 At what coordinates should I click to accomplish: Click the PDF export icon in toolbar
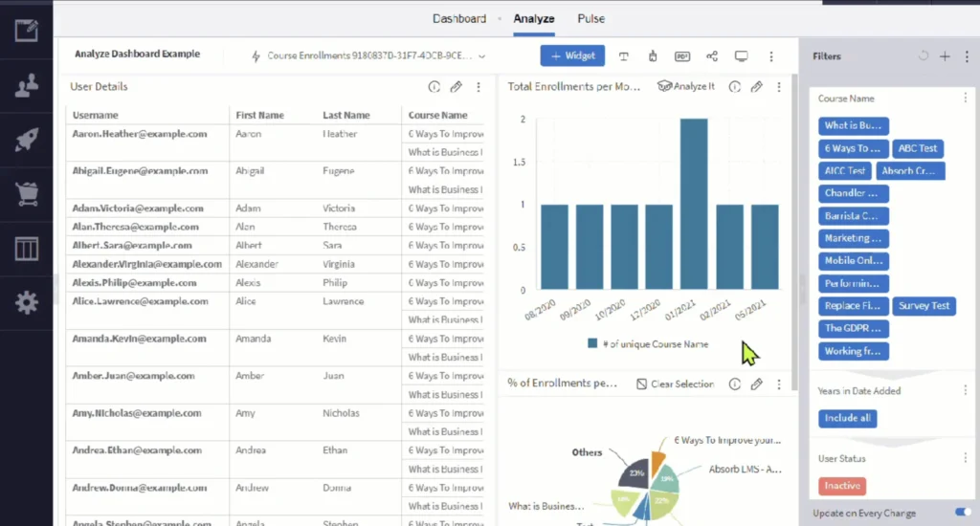click(682, 56)
